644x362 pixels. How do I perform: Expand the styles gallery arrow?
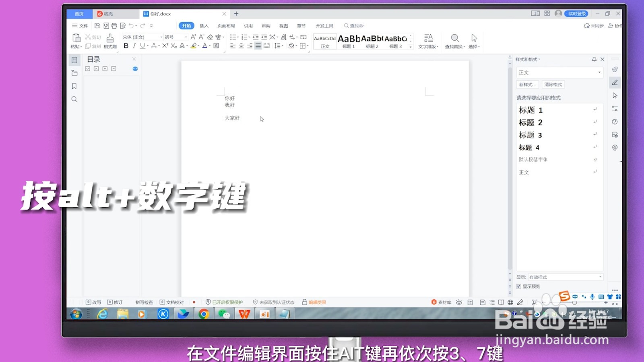click(x=411, y=47)
